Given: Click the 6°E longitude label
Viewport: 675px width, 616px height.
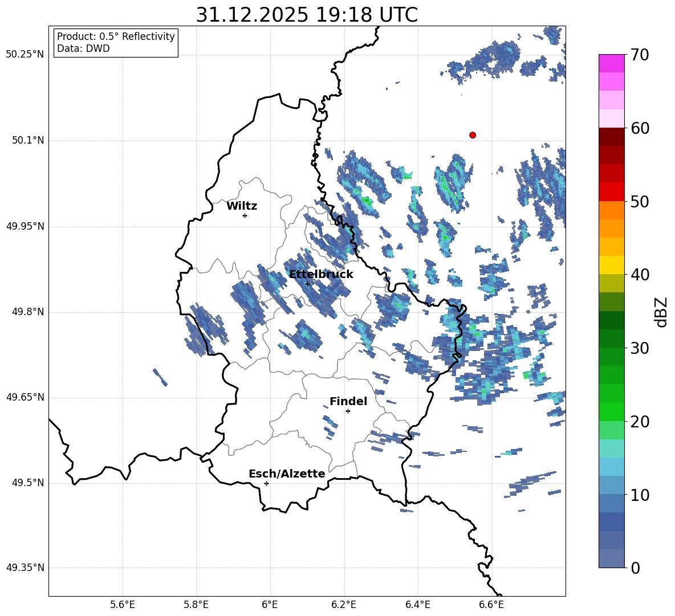Looking at the screenshot, I should point(270,605).
